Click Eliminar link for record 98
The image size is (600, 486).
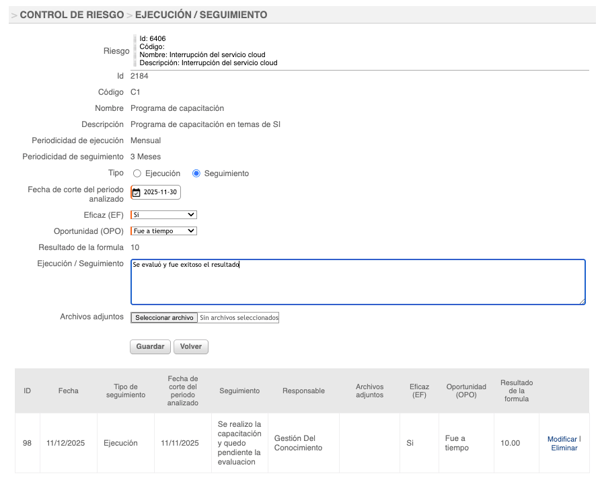point(564,448)
